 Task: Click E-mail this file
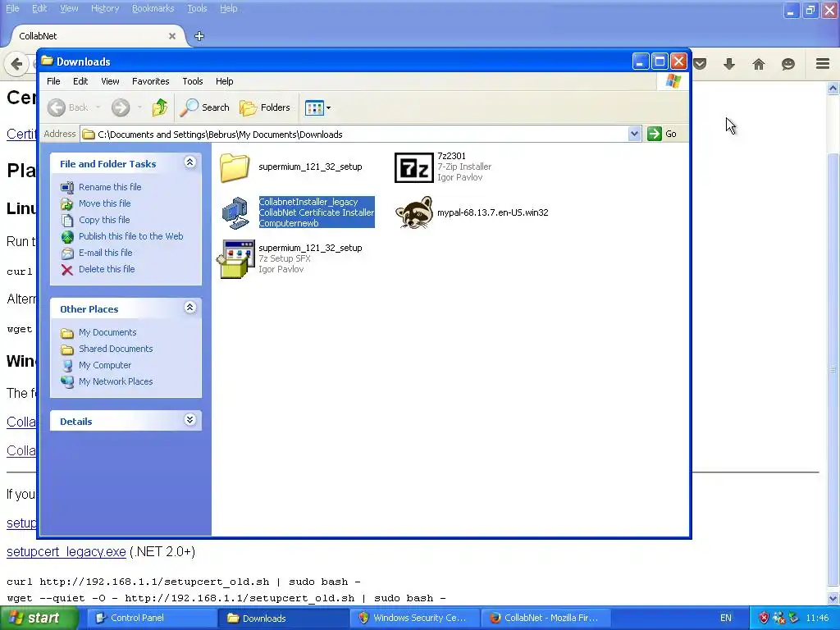point(106,253)
